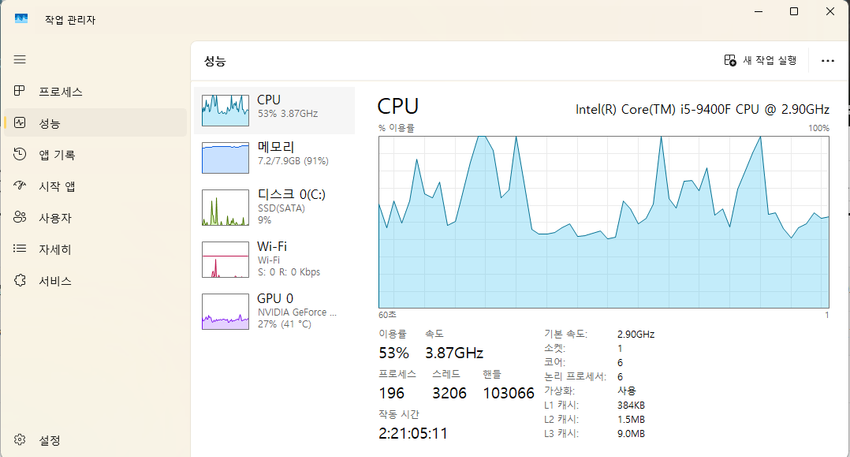Maximize the 작업 관리자 window

click(794, 11)
